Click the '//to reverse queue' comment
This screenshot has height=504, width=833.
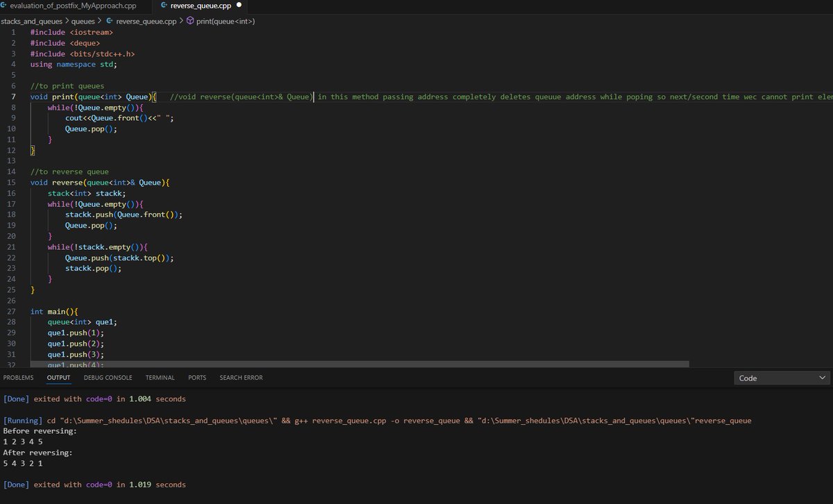69,171
